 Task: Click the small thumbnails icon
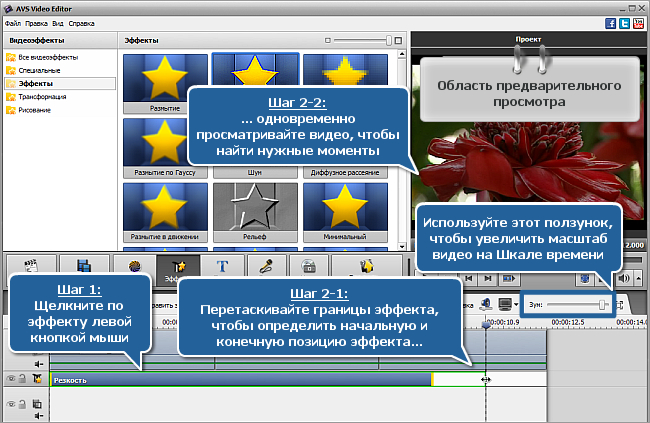click(x=328, y=40)
